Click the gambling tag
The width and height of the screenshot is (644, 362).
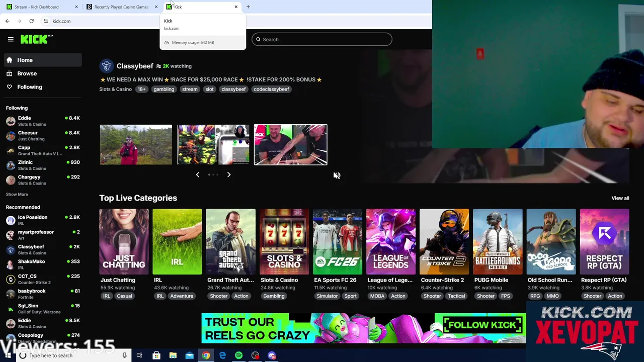[x=164, y=89]
